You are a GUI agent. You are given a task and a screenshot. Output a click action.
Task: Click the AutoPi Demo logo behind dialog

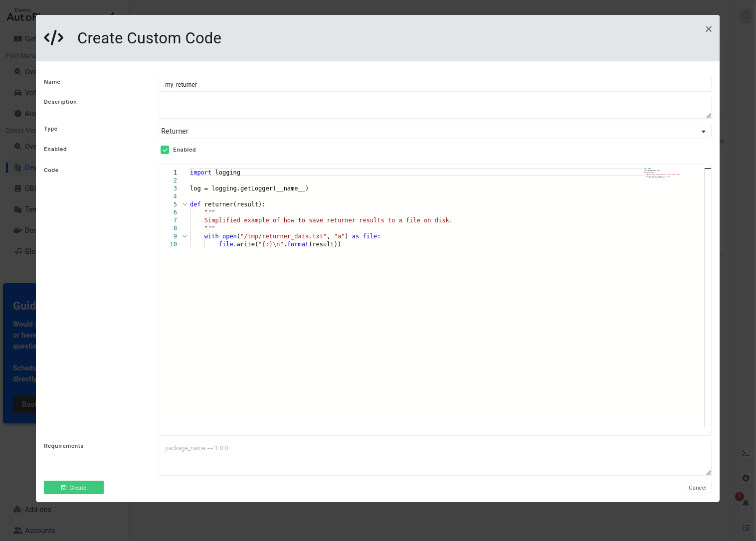21,15
